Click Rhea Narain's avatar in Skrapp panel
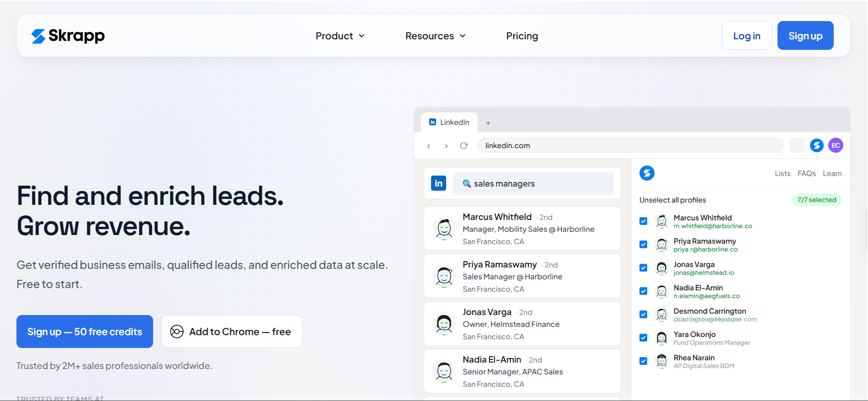The width and height of the screenshot is (868, 401). (x=661, y=361)
